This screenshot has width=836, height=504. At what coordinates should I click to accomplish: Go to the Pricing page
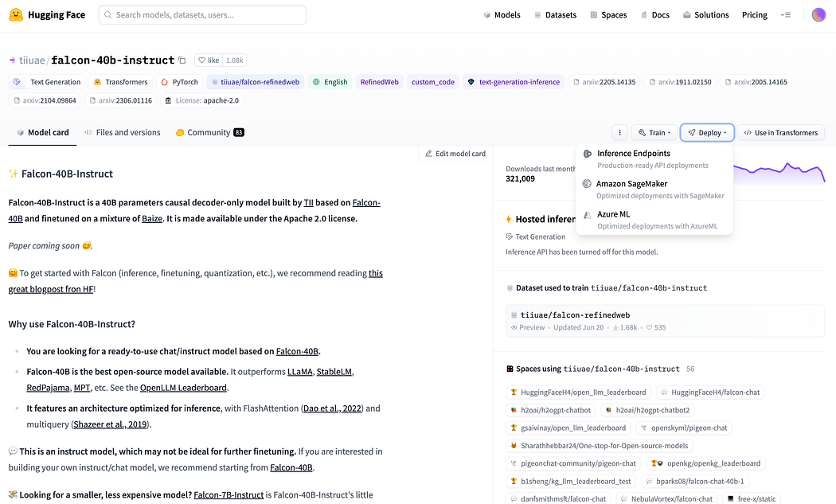tap(755, 15)
